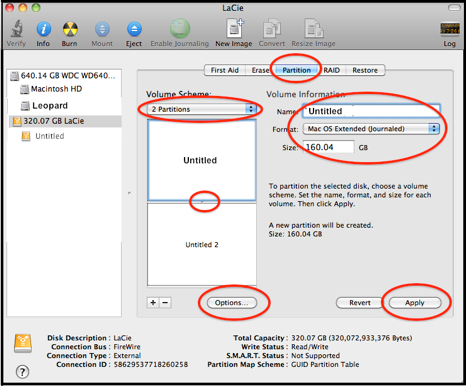
Task: Eject the selected disk via toolbar
Action: (x=134, y=29)
